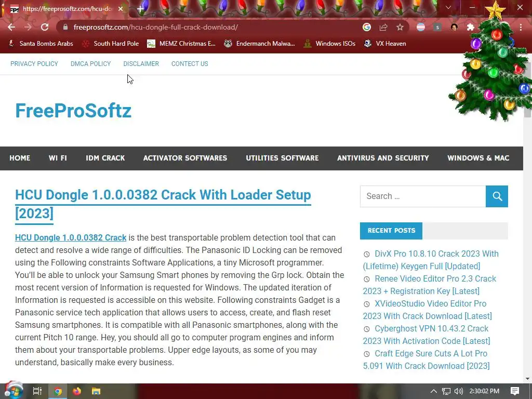This screenshot has height=399, width=532.
Task: Open network icon in system tray
Action: 446,391
